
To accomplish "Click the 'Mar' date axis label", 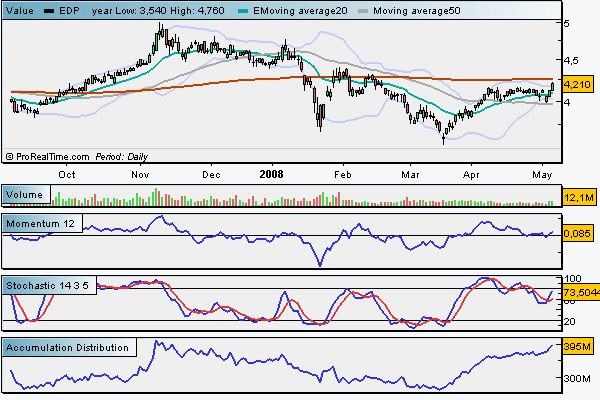I will point(410,175).
